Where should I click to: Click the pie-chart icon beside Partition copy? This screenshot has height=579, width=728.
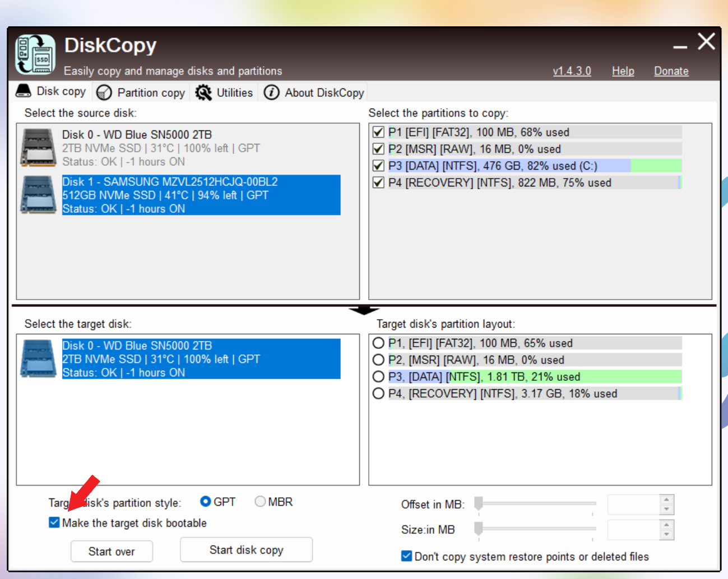click(x=104, y=92)
